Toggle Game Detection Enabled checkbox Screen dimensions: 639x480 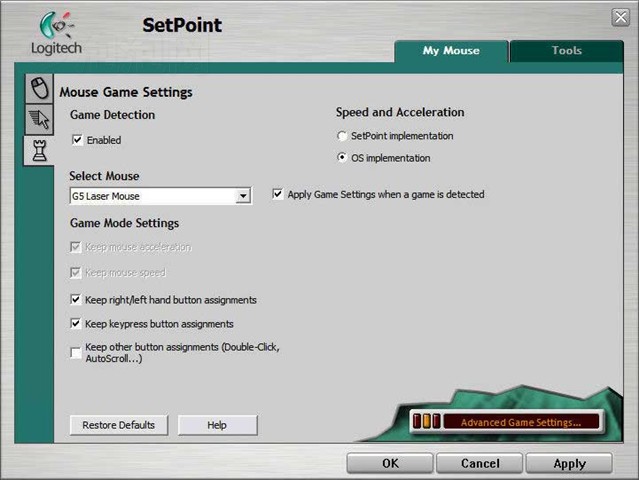(77, 140)
